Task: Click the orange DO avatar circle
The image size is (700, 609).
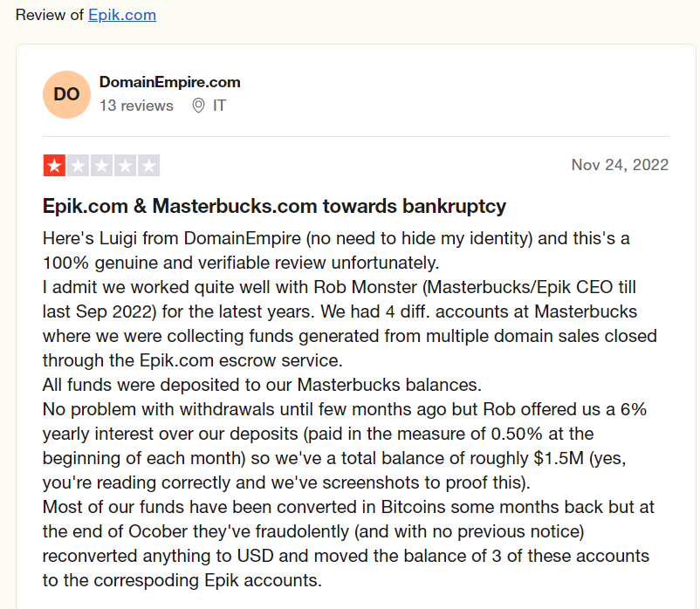Action: (x=66, y=94)
